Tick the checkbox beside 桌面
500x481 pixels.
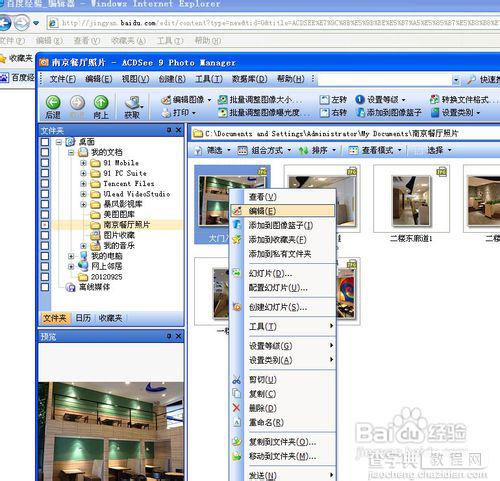click(x=45, y=142)
